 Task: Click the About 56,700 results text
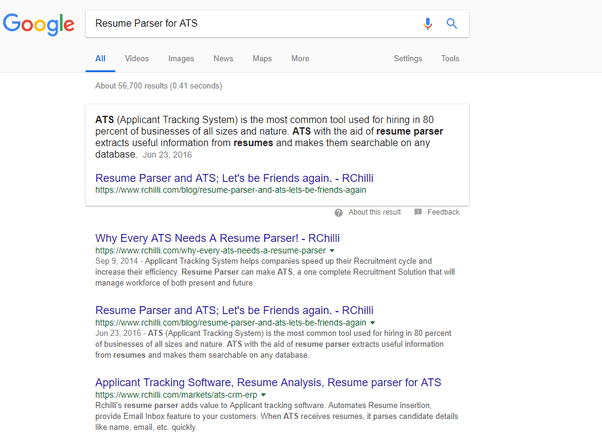pyautogui.click(x=159, y=86)
